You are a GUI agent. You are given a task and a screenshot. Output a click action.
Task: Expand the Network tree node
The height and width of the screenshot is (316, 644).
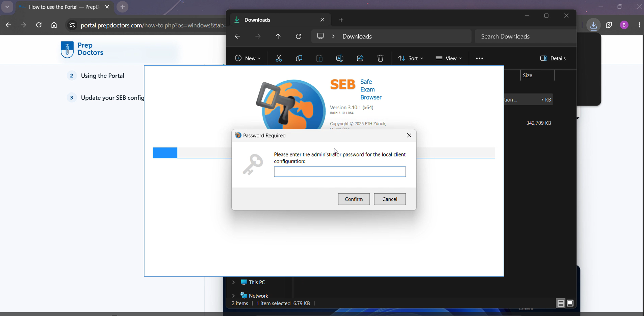click(x=233, y=296)
